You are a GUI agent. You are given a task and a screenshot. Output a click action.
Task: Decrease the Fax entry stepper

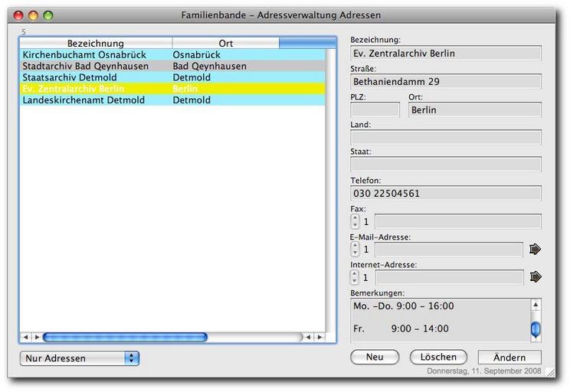pos(355,225)
